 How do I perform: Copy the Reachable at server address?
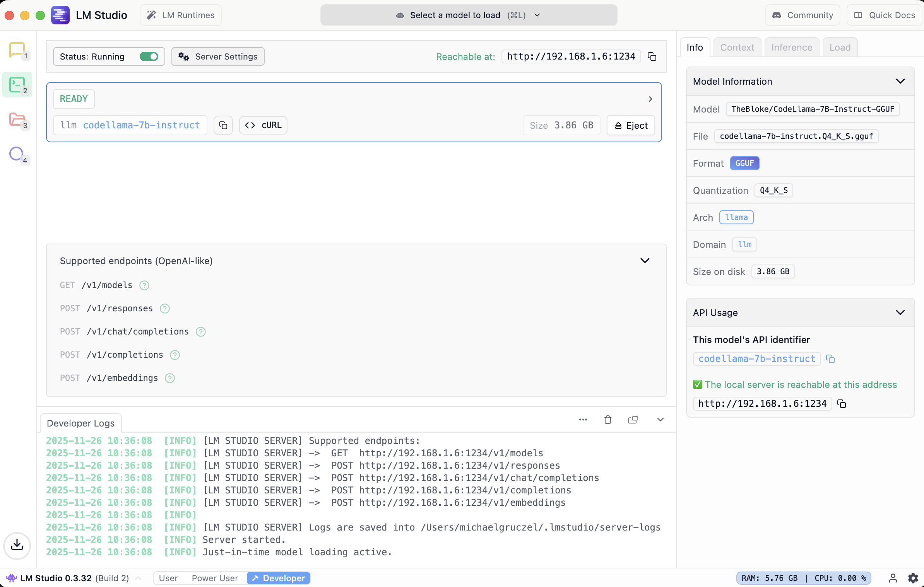pos(652,56)
